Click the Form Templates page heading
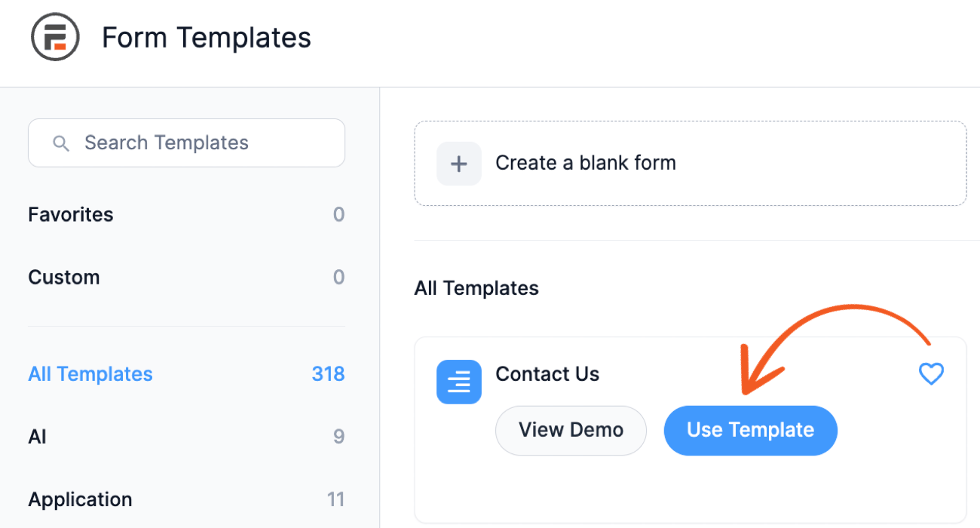This screenshot has width=980, height=528. point(207,38)
